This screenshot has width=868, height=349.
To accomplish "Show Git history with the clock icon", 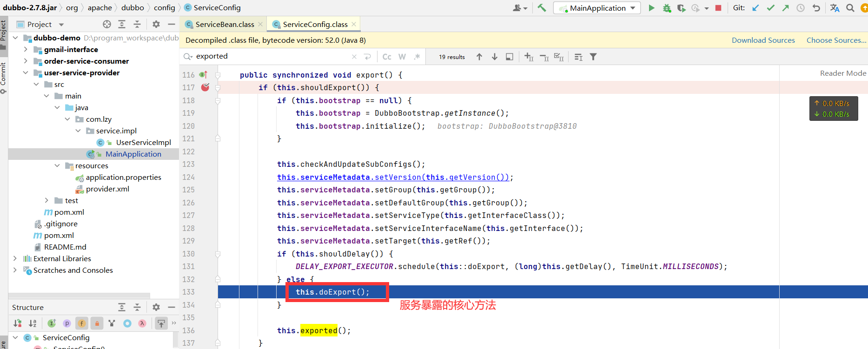I will pos(801,8).
